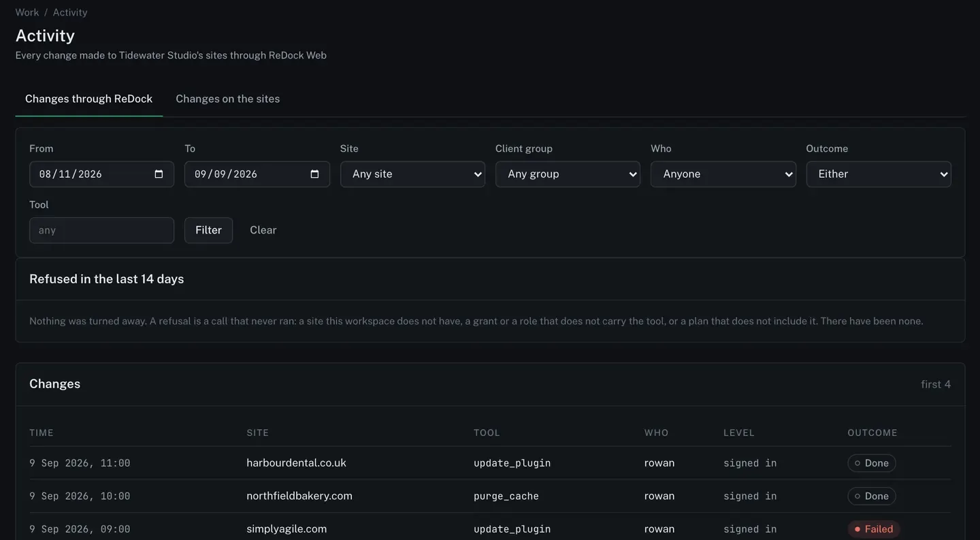
Task: Focus the Tool input field
Action: pyautogui.click(x=101, y=230)
